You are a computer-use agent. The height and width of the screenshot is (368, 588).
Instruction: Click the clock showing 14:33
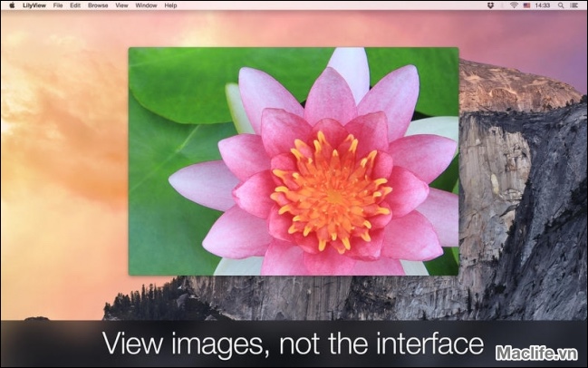543,5
